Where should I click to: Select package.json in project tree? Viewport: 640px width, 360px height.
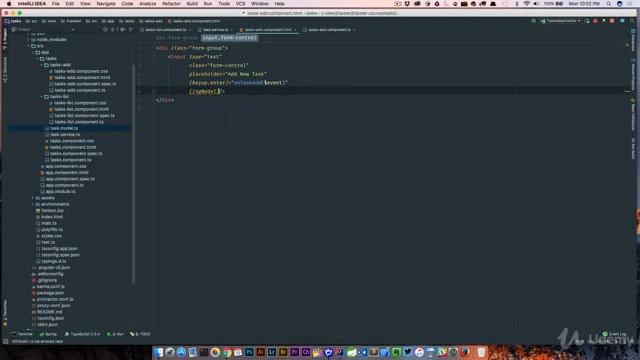coord(50,293)
